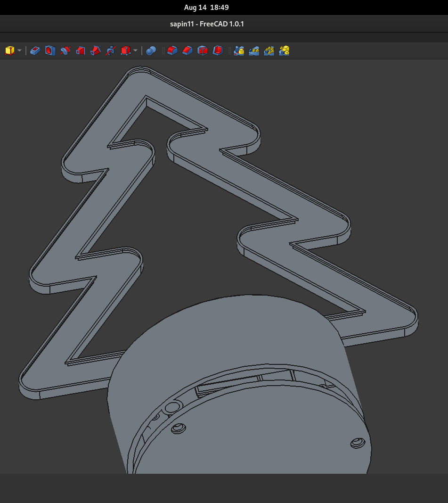
Task: Expand the subtractive primitive dropdown arrow
Action: point(135,51)
